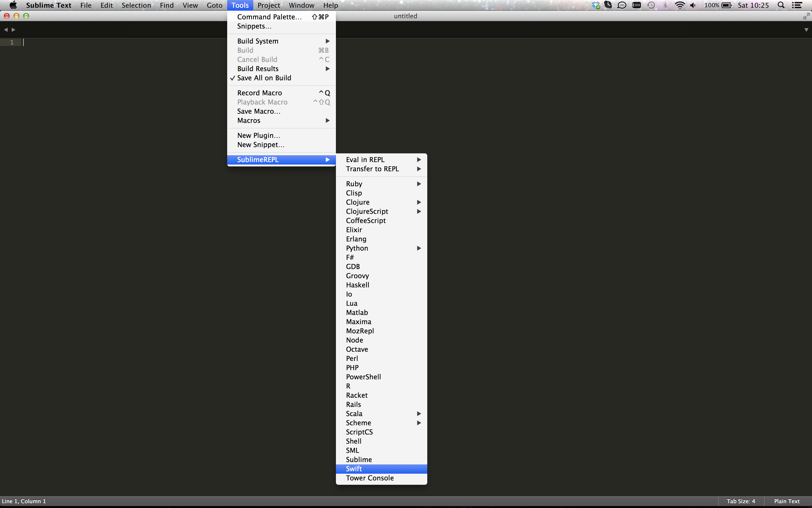Image resolution: width=812 pixels, height=508 pixels.
Task: Open the Selection menu
Action: pos(136,5)
